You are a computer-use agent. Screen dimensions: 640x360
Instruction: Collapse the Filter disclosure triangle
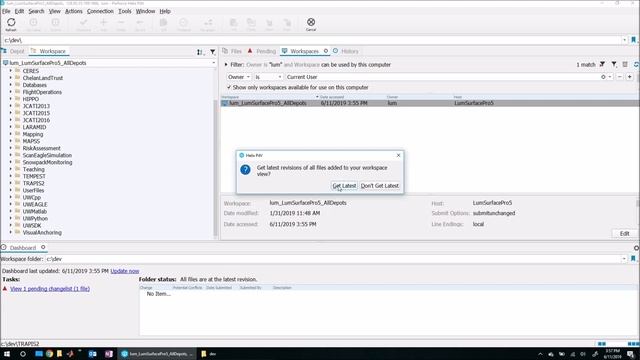(x=226, y=64)
